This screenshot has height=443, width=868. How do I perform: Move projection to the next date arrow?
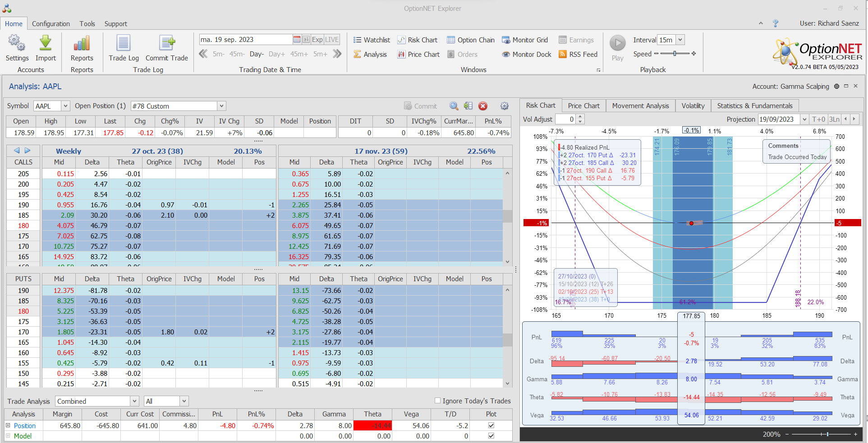click(x=854, y=119)
